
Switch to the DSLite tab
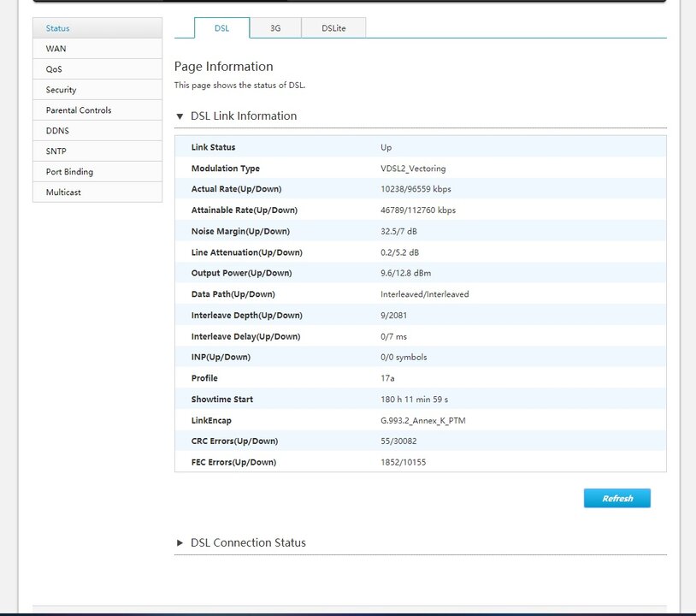click(x=333, y=28)
